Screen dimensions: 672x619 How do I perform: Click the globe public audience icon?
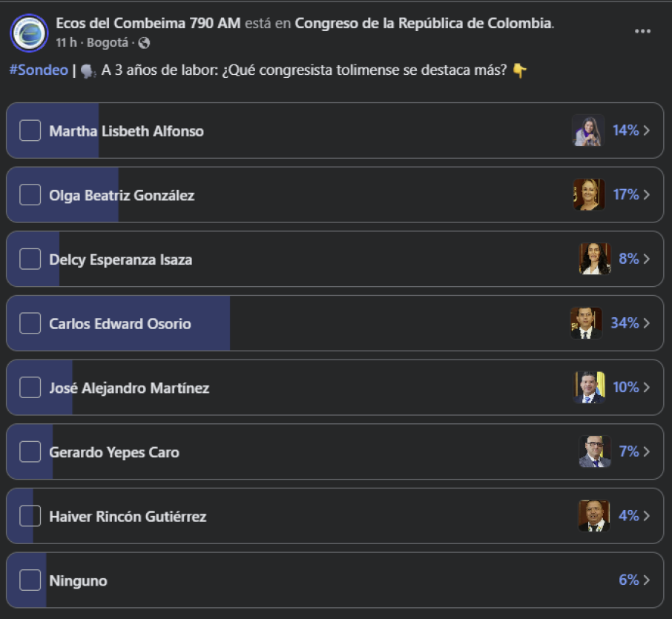click(x=144, y=43)
